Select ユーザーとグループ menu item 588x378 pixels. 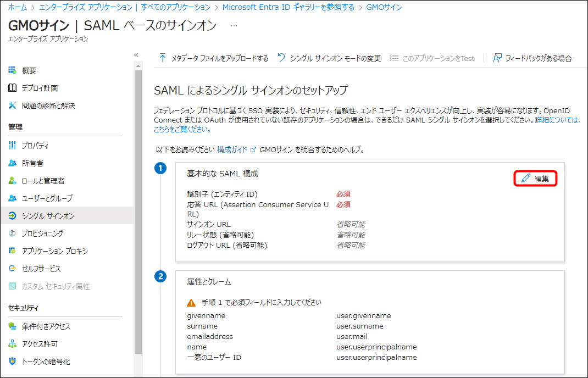(47, 198)
